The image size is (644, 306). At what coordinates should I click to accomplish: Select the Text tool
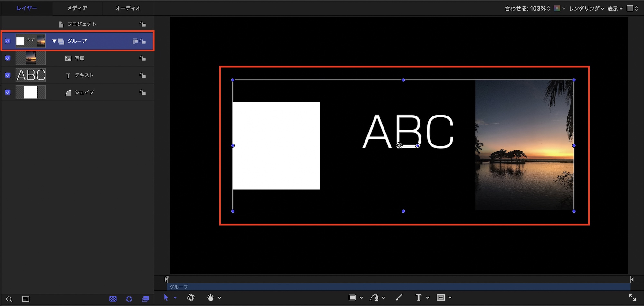pos(419,298)
